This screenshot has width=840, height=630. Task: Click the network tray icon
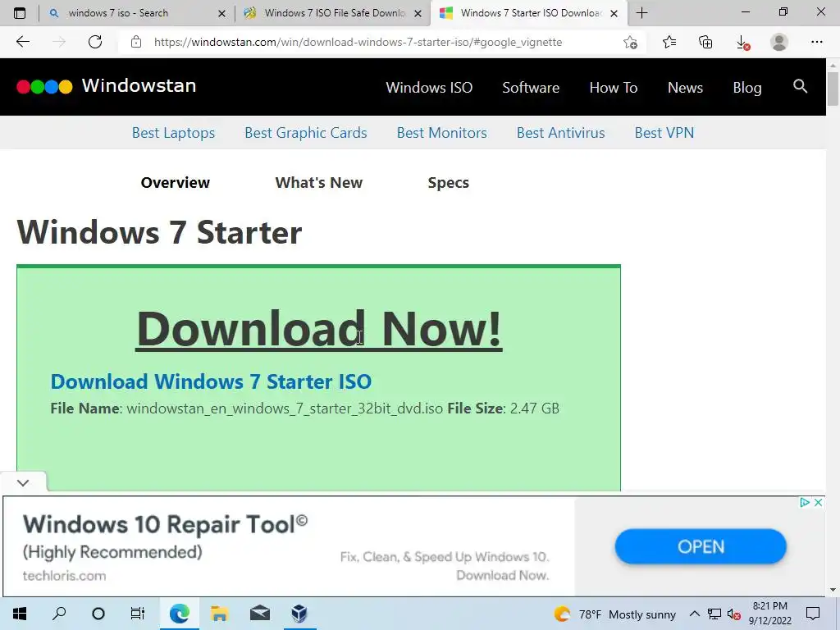(x=714, y=614)
